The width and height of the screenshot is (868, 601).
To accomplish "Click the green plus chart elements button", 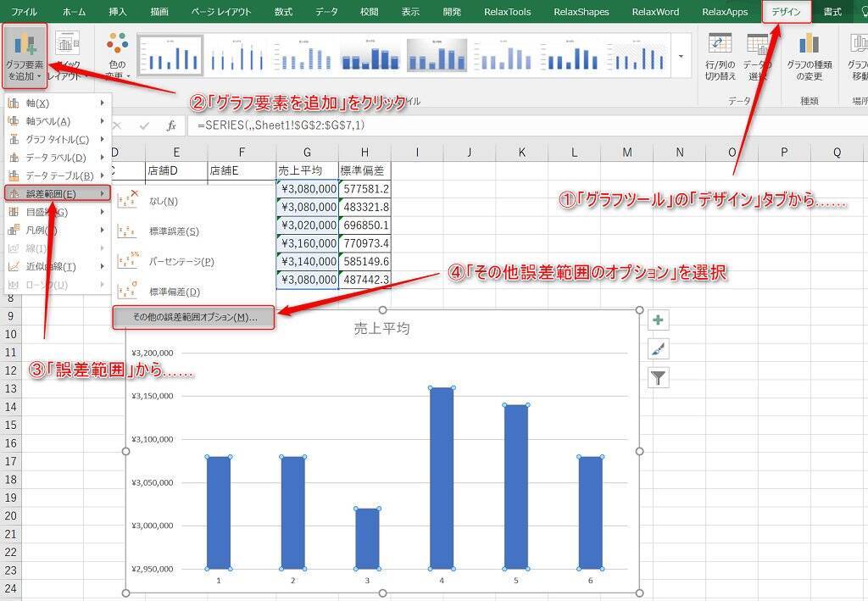I will point(658,320).
